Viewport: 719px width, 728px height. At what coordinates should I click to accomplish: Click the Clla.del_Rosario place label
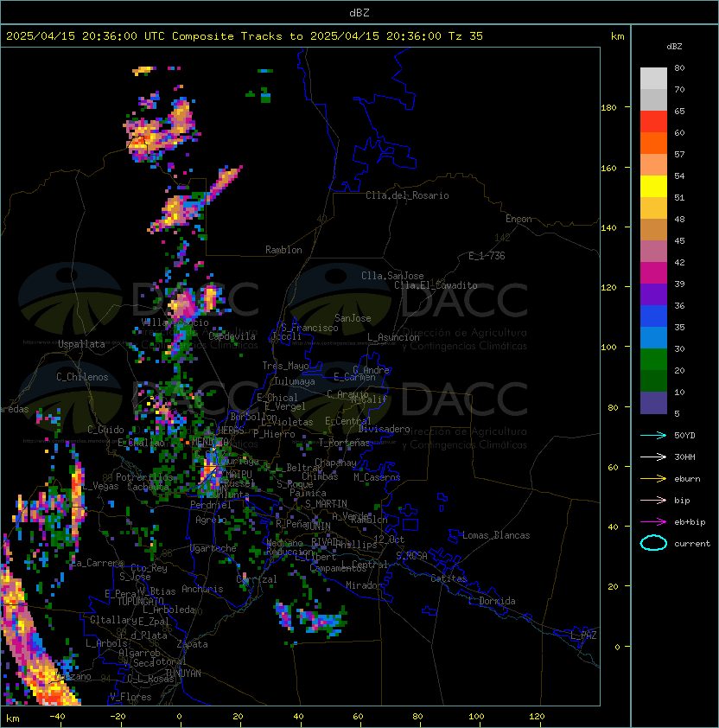[x=407, y=195]
